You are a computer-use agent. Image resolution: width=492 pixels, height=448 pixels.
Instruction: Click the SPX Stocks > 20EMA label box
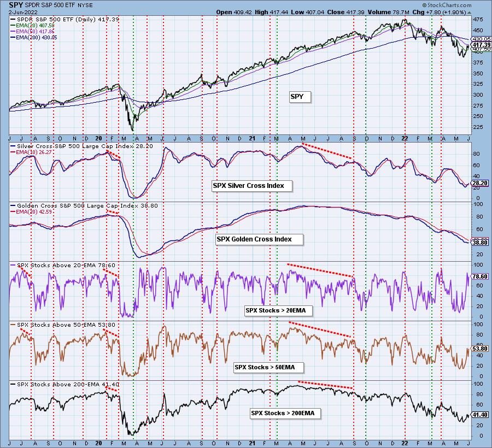[x=279, y=310]
